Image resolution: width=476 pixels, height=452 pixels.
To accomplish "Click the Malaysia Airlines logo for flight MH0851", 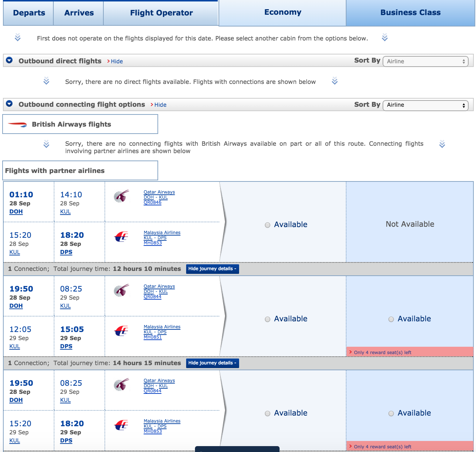I will pyautogui.click(x=121, y=331).
